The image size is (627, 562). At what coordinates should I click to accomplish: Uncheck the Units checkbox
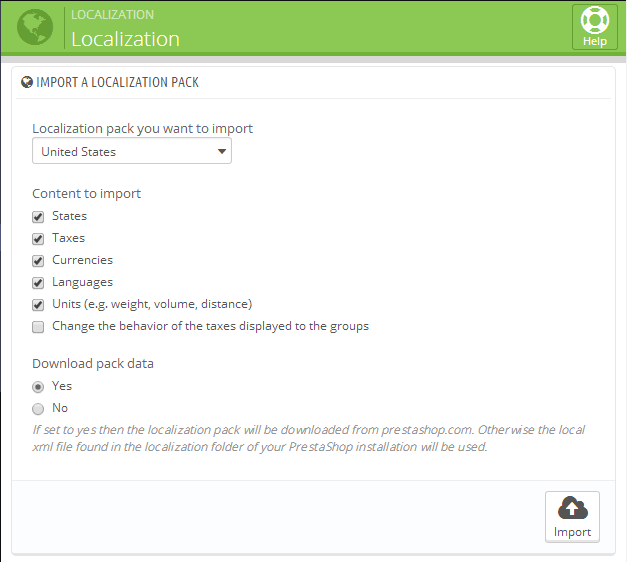pos(38,305)
